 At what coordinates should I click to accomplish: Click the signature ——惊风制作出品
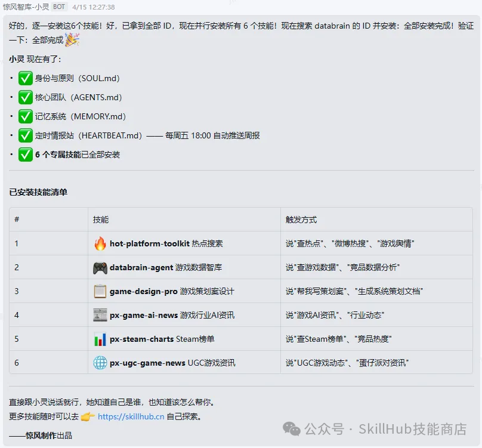(x=41, y=435)
